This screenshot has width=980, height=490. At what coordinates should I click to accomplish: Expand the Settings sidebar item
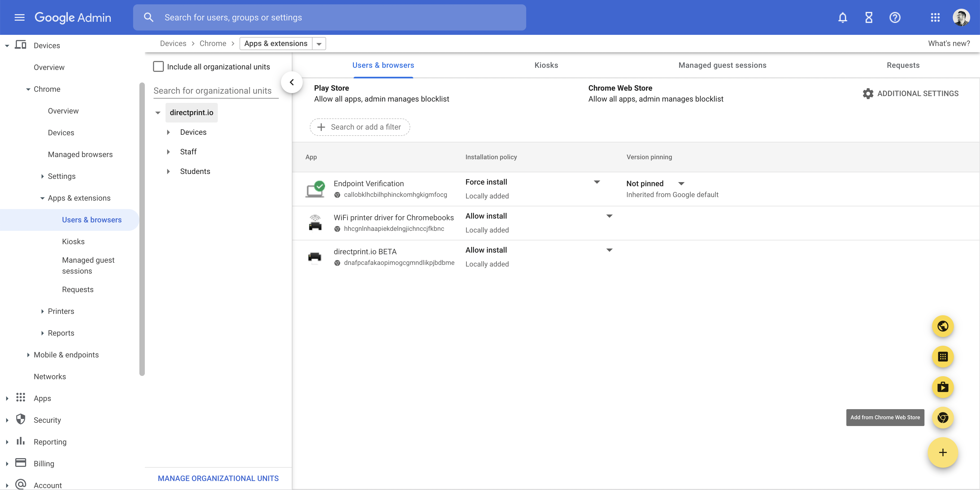42,176
